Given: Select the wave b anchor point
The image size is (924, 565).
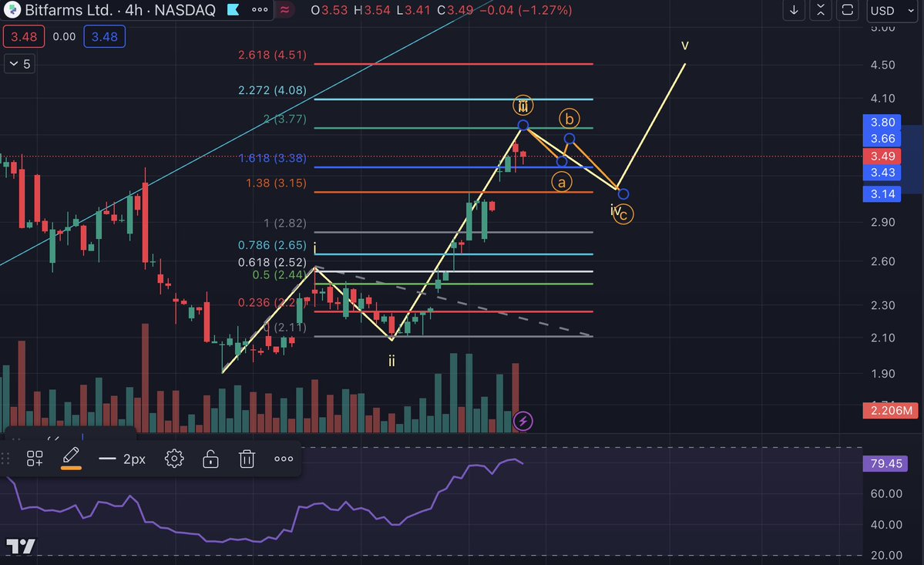Looking at the screenshot, I should (x=570, y=139).
